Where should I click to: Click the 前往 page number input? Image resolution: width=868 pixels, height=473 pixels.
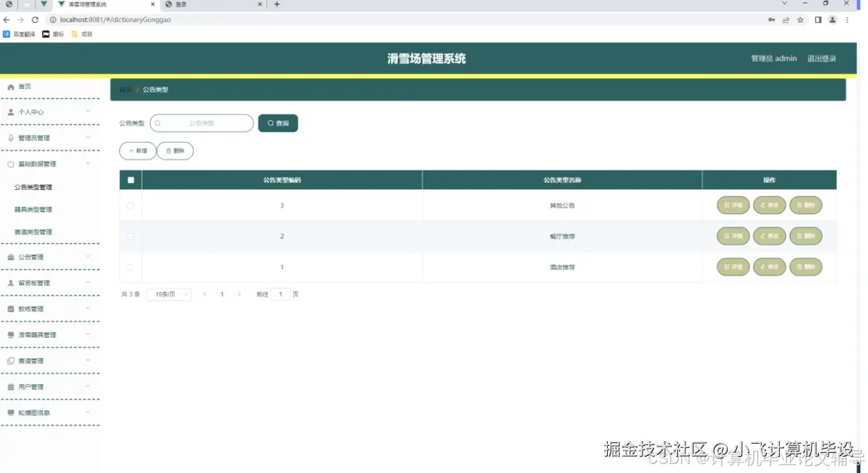280,294
